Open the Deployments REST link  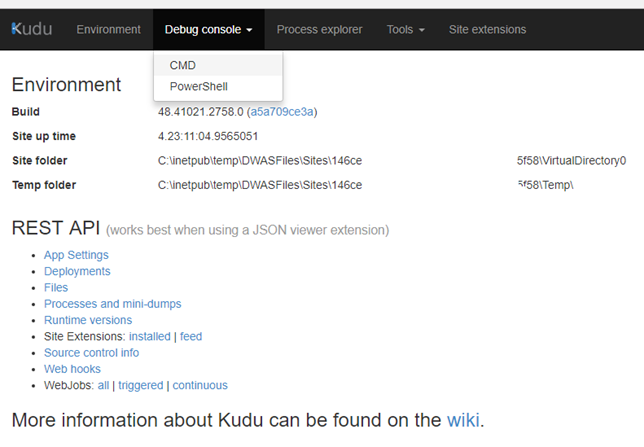click(x=77, y=271)
